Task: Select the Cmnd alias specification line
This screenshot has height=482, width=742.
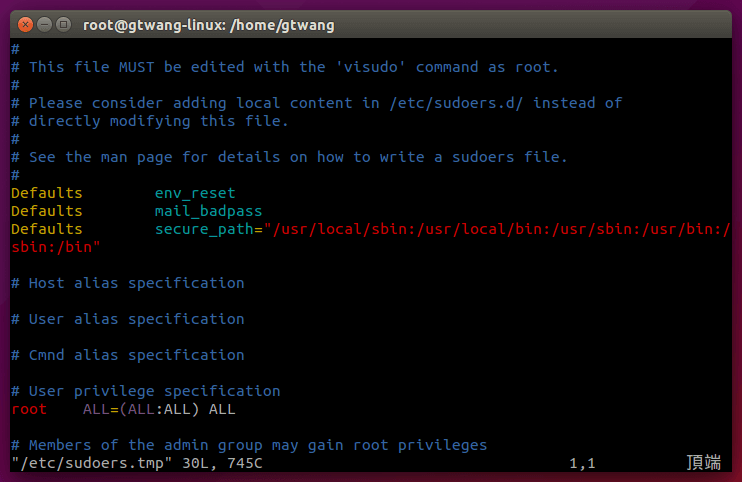Action: (128, 355)
